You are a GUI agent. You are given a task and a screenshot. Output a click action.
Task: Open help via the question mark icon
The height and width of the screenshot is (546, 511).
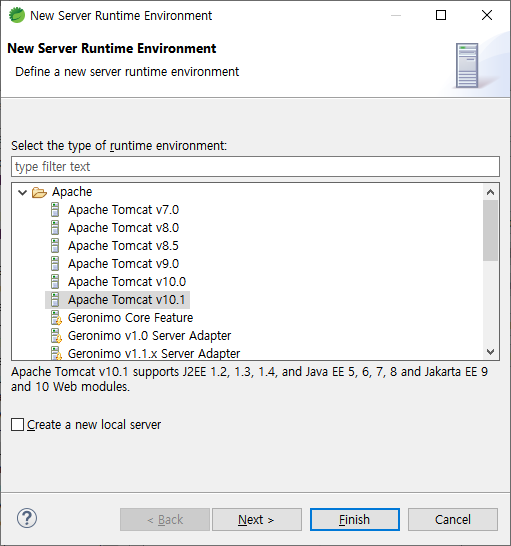pyautogui.click(x=27, y=518)
